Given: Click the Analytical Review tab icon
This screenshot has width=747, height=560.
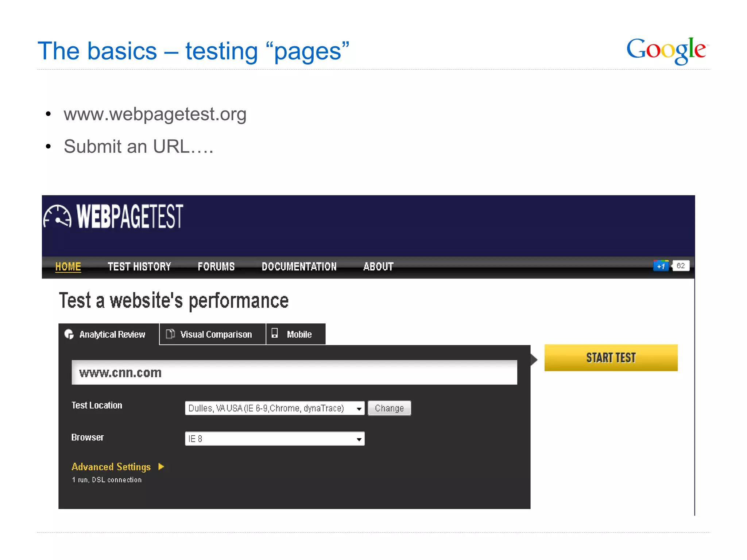Looking at the screenshot, I should click(x=69, y=334).
